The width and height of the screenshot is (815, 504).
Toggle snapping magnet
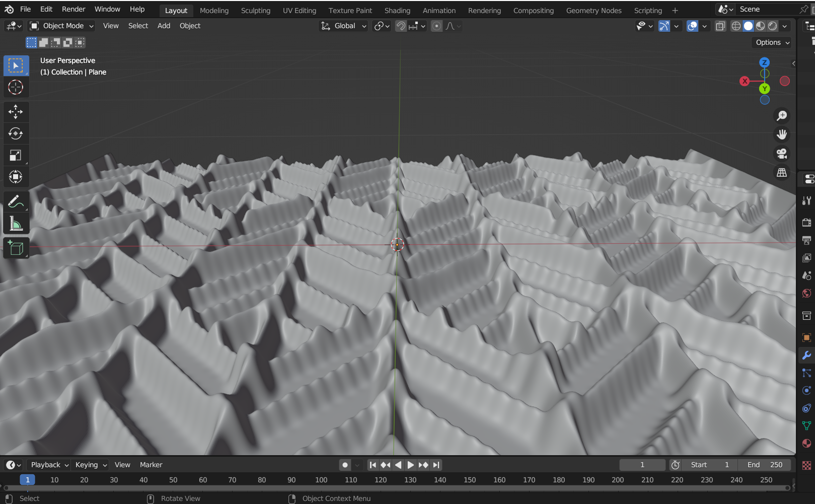point(401,26)
